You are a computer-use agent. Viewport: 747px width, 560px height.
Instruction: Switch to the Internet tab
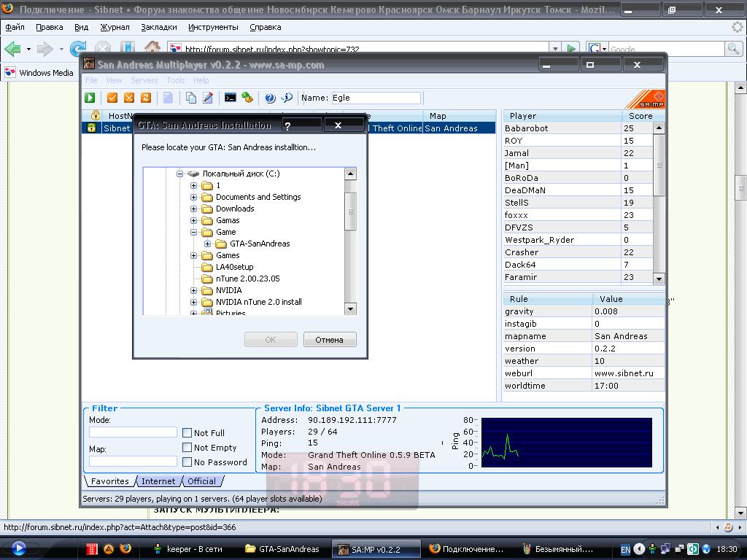pyautogui.click(x=158, y=481)
